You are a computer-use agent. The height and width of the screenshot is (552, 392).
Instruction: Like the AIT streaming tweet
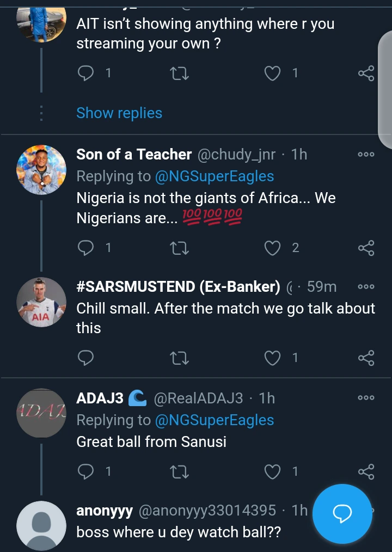(272, 73)
